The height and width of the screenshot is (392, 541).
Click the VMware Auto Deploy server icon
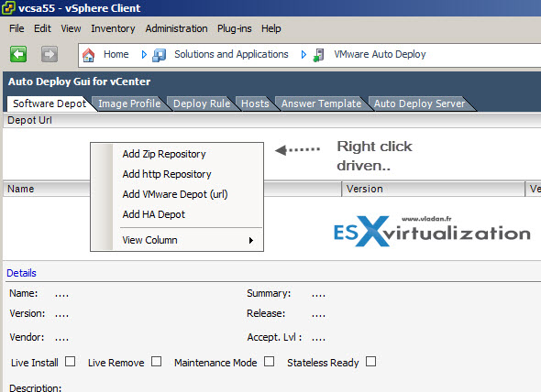click(x=319, y=55)
